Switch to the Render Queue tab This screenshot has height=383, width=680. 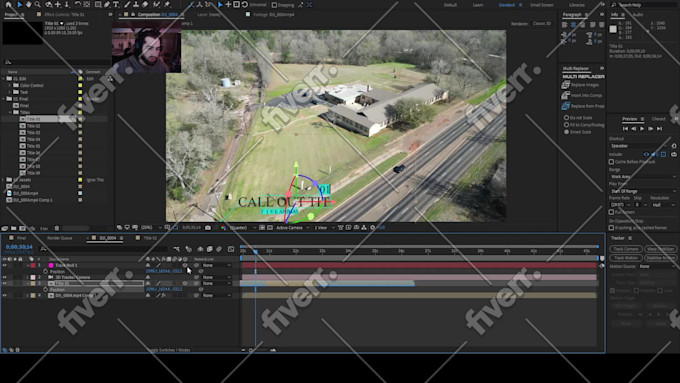coord(59,238)
